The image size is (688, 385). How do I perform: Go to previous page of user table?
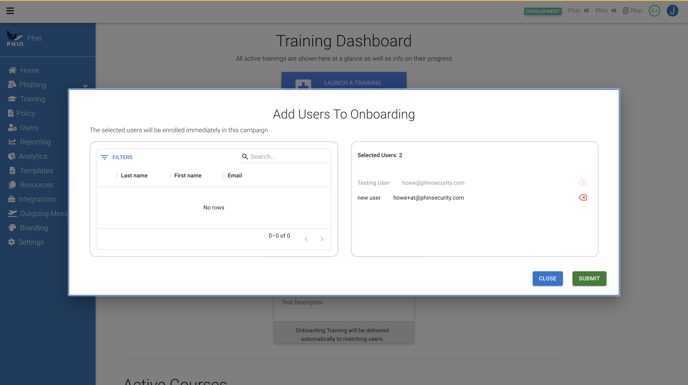tap(306, 239)
